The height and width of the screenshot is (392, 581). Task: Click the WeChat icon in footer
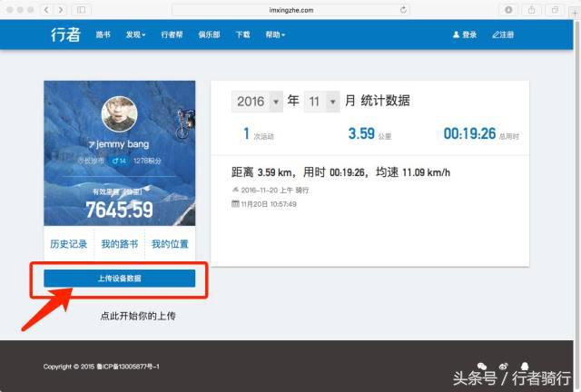[x=482, y=366]
